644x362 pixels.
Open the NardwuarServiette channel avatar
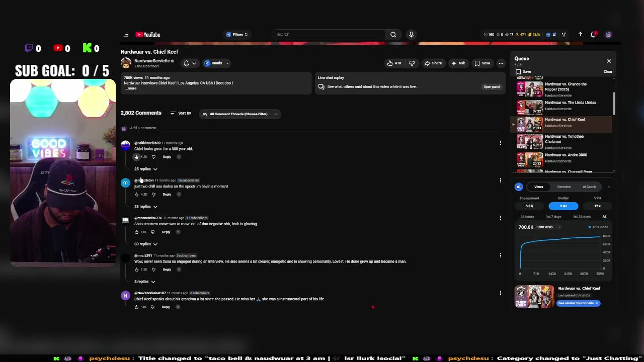point(126,63)
